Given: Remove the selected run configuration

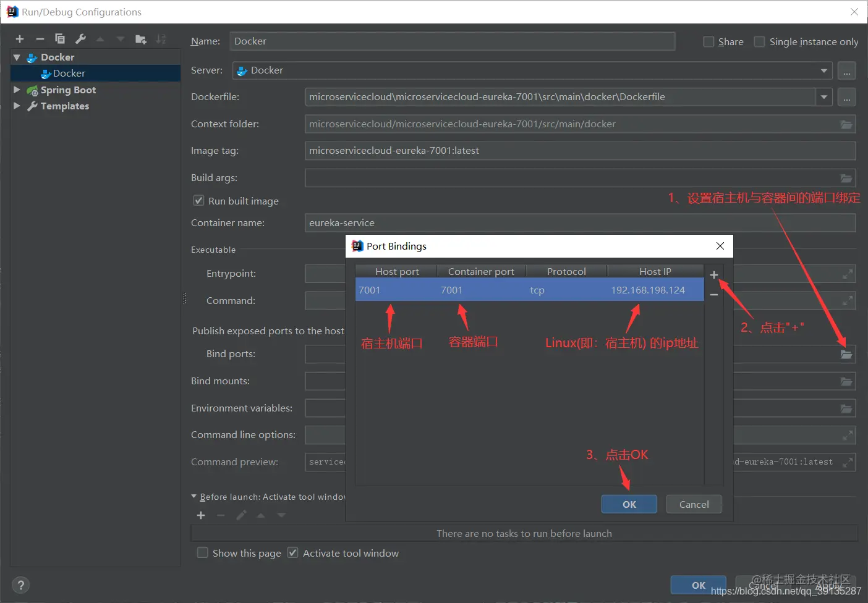Looking at the screenshot, I should (x=40, y=39).
